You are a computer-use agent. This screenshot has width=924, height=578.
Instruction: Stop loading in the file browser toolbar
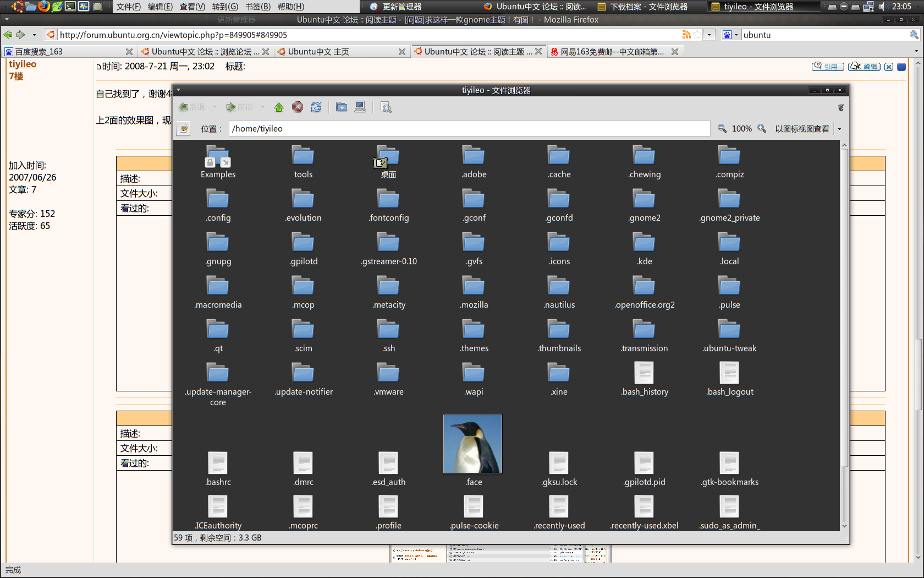click(x=298, y=107)
